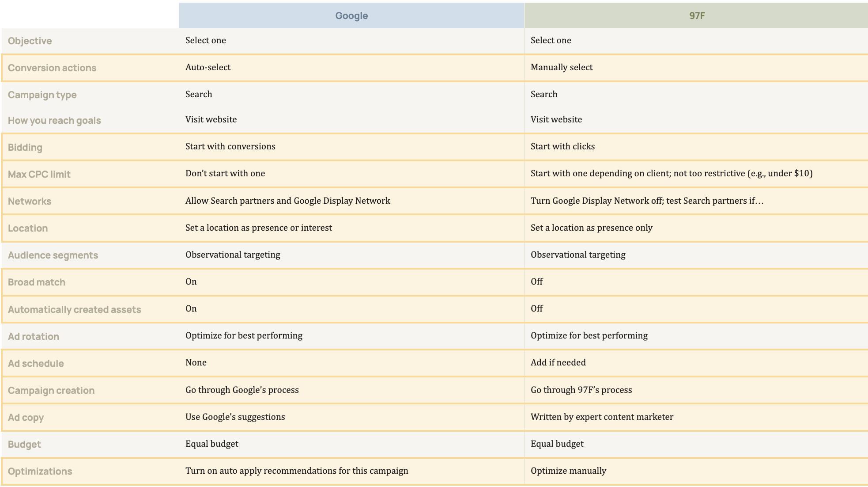Select the Ad rotation row label
The width and height of the screenshot is (868, 487).
coord(34,336)
